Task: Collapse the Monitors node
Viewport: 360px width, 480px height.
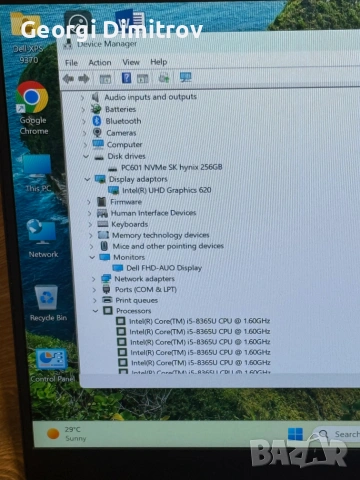Action: [92, 257]
